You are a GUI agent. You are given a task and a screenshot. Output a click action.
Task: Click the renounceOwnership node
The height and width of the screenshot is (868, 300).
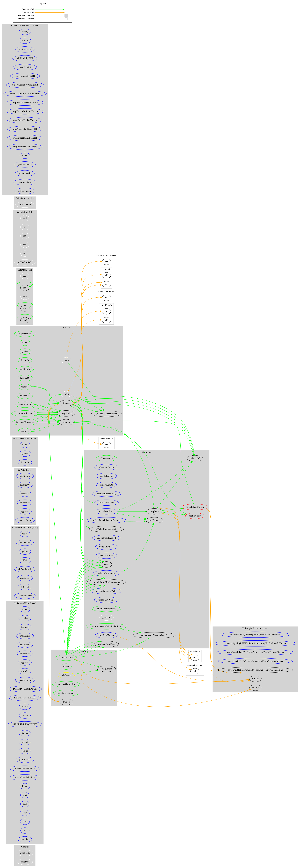[x=66, y=684]
